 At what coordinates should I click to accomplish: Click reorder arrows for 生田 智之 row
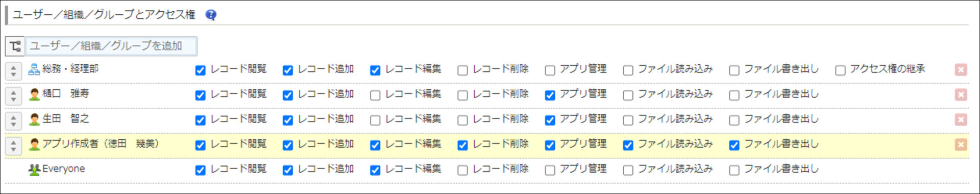pos(14,120)
